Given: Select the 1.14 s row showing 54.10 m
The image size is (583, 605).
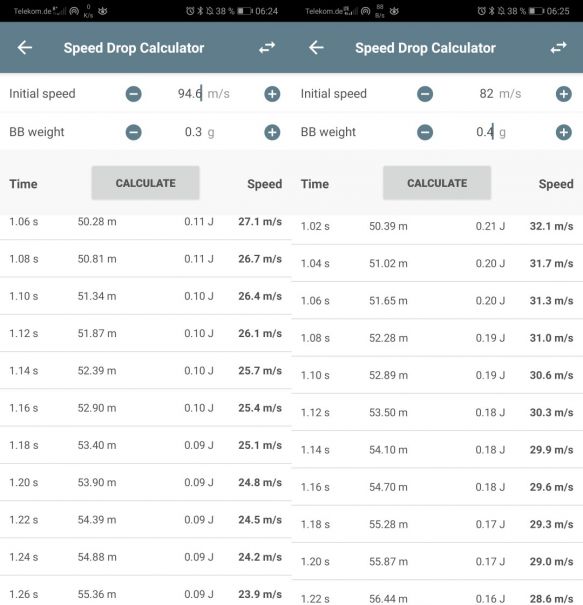Looking at the screenshot, I should click(x=437, y=450).
